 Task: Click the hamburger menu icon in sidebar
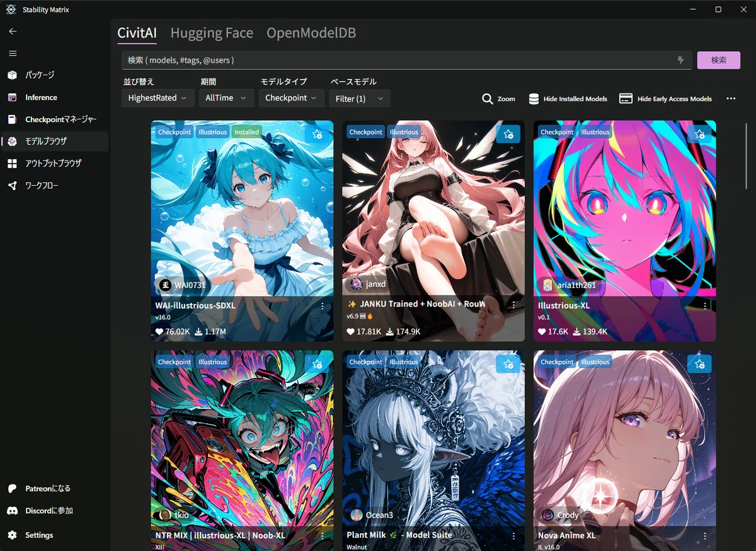click(x=13, y=53)
